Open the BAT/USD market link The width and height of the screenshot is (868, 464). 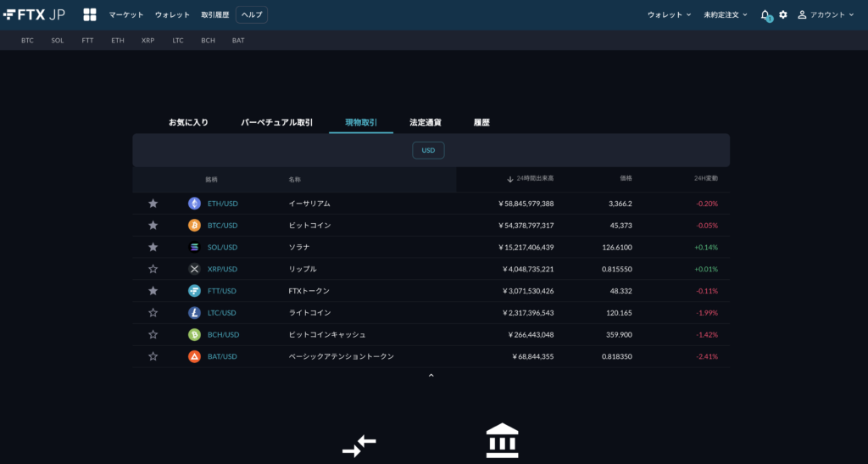click(x=223, y=356)
